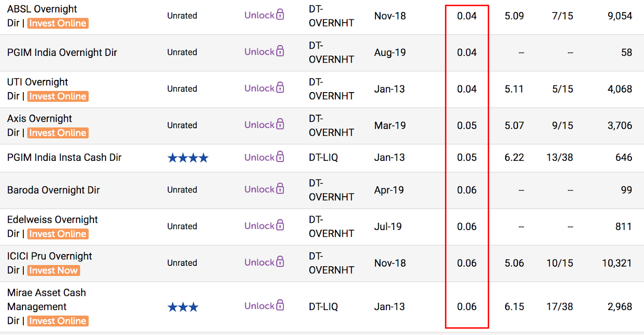Click the lock icon in PGIM India Overnight row
The height and width of the screenshot is (335, 644).
[x=280, y=51]
